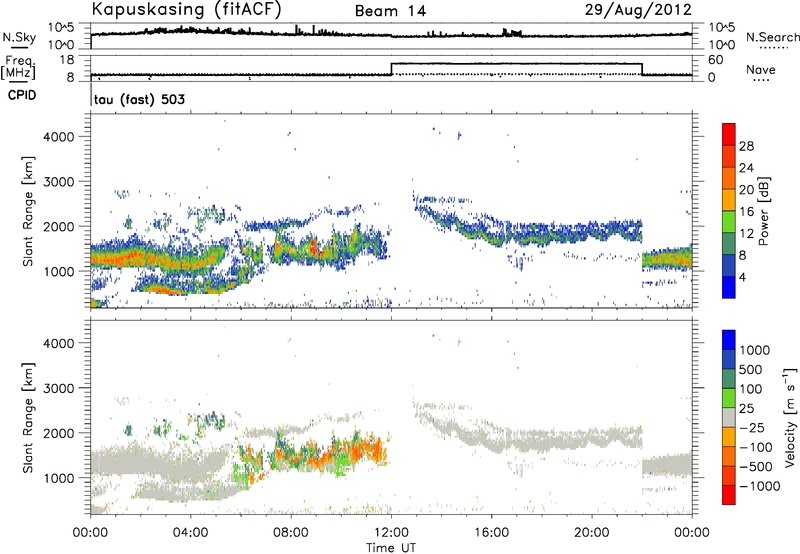Click the "Power [dB]" colorbar title
The image size is (800, 554).
click(764, 211)
